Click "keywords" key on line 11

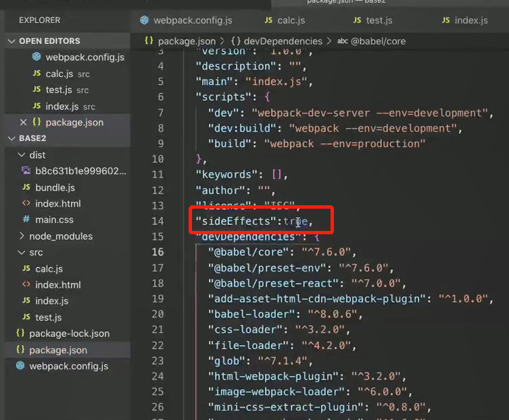coord(227,174)
